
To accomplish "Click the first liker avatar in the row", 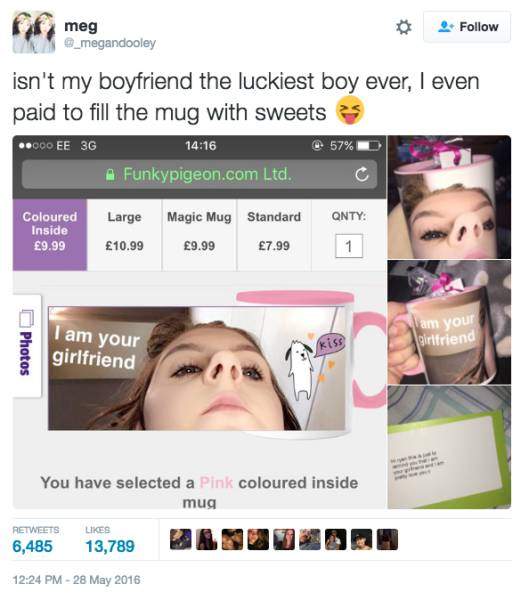I will tap(181, 540).
